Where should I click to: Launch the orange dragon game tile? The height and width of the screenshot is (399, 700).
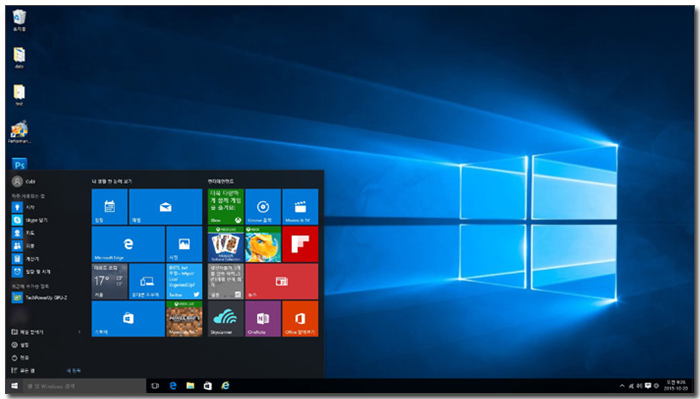263,244
